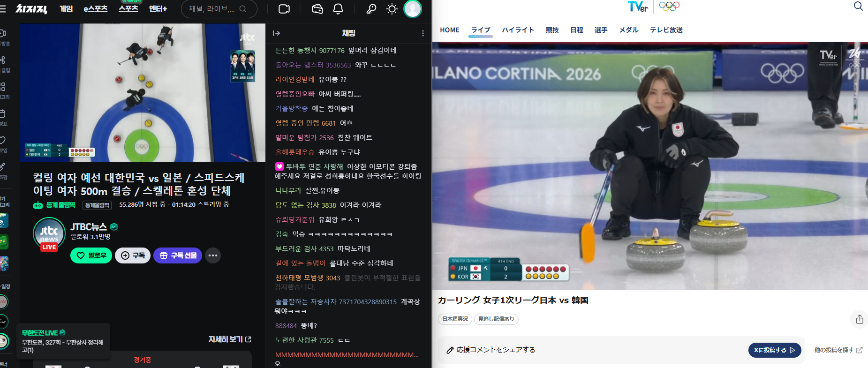Click chat username 투바투 연준 사랑해

(x=315, y=166)
